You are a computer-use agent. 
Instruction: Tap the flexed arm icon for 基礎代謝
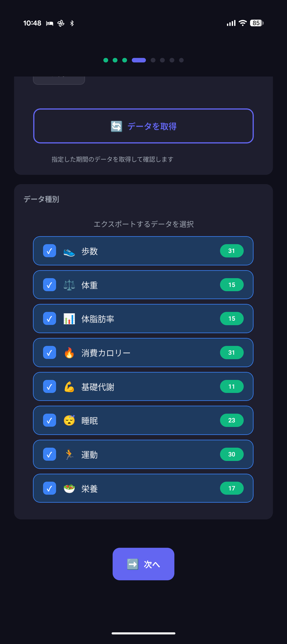tap(69, 387)
